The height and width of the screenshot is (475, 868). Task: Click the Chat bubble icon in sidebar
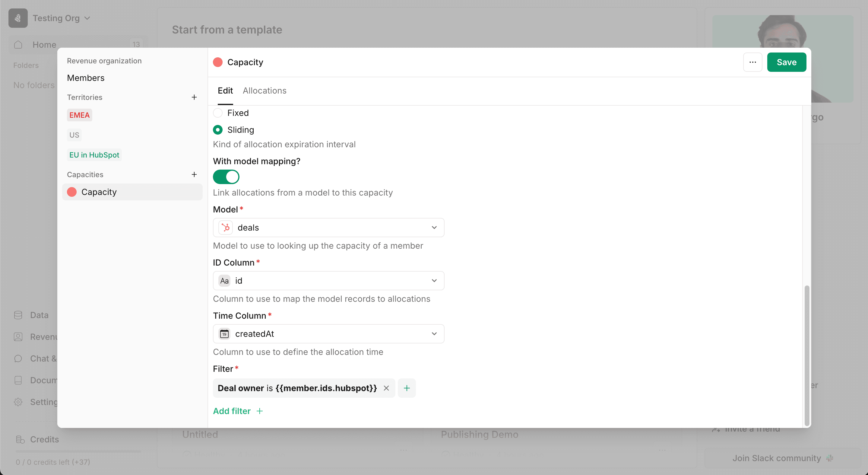(x=18, y=358)
